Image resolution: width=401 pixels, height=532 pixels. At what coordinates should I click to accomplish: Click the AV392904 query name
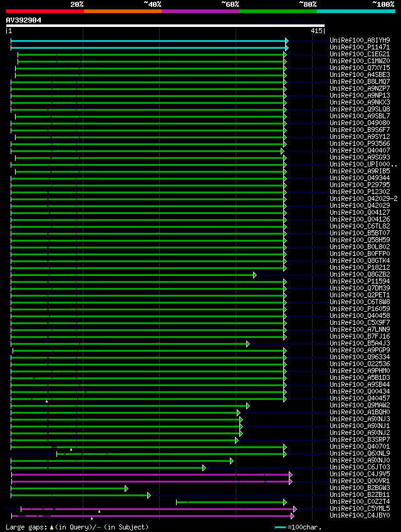pos(23,20)
